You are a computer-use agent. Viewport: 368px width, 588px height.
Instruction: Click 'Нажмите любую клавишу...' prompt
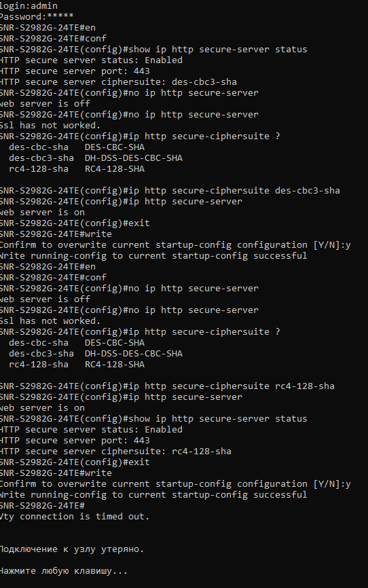coord(64,571)
